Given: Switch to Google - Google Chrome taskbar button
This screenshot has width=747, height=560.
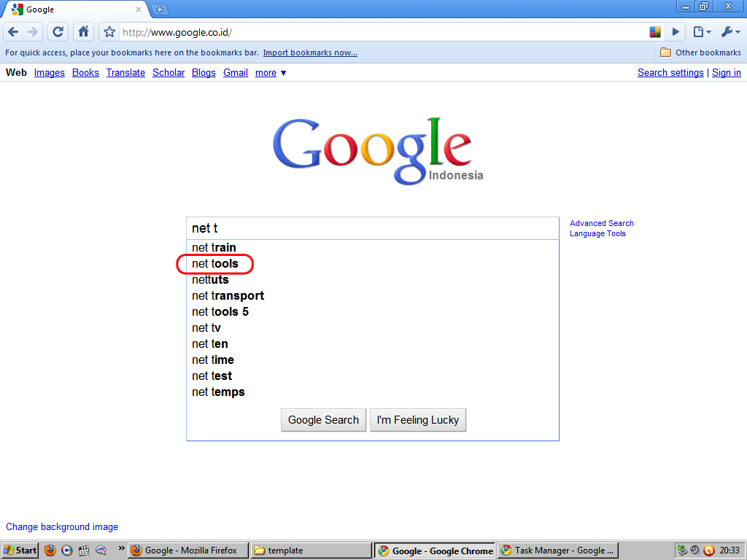Looking at the screenshot, I should [435, 551].
